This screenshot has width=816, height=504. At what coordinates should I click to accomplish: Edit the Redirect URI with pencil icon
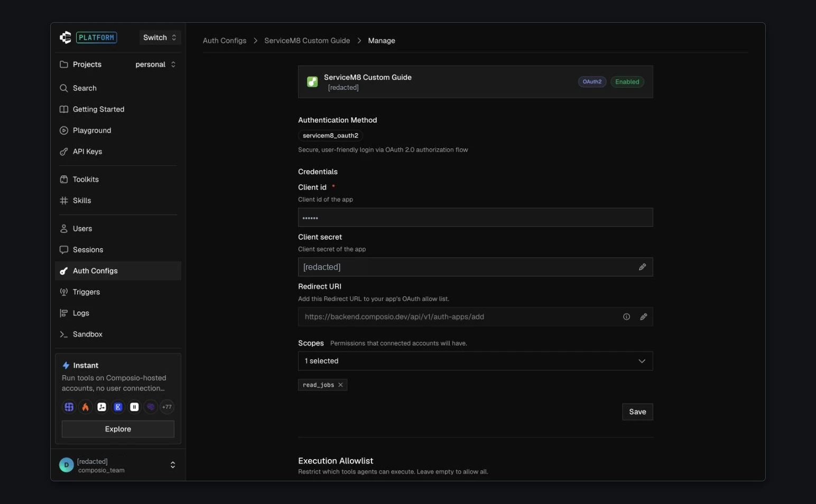pos(643,317)
